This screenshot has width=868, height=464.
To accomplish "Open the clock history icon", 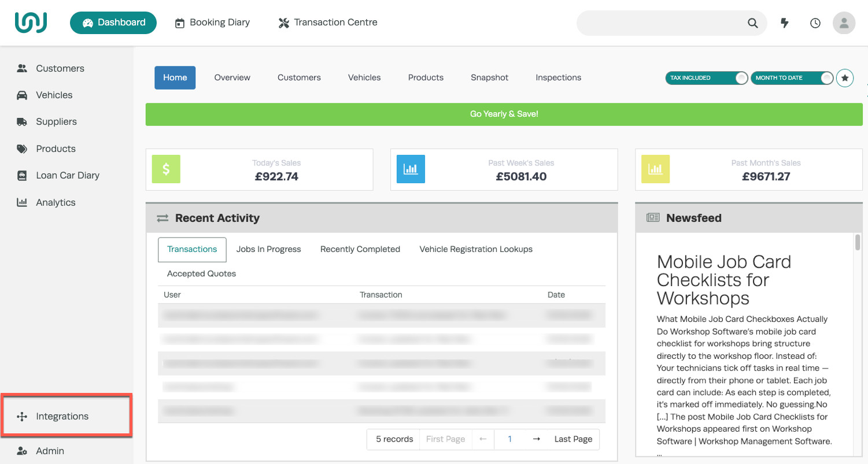I will 815,23.
